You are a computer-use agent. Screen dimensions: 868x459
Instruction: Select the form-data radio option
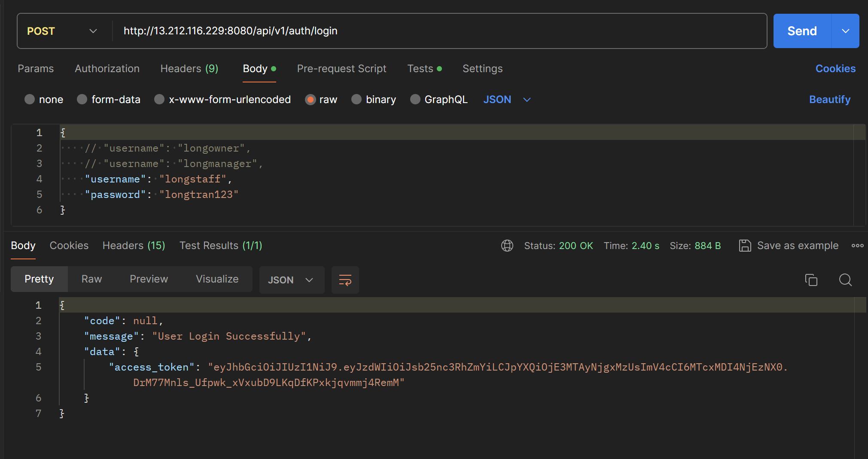coord(82,99)
